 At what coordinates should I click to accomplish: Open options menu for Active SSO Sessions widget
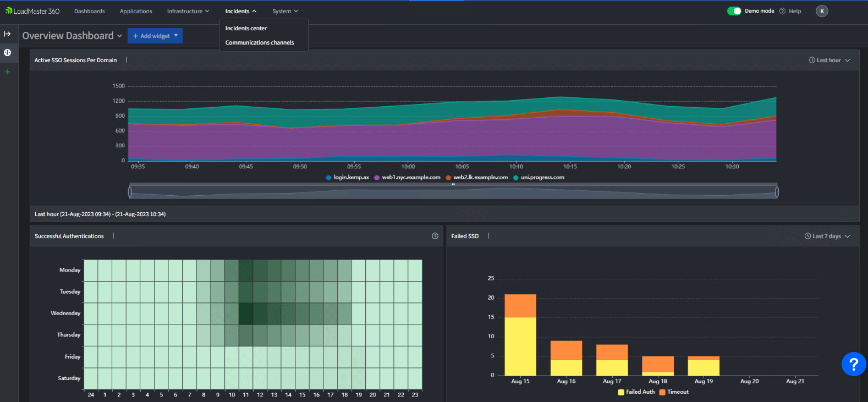click(127, 60)
